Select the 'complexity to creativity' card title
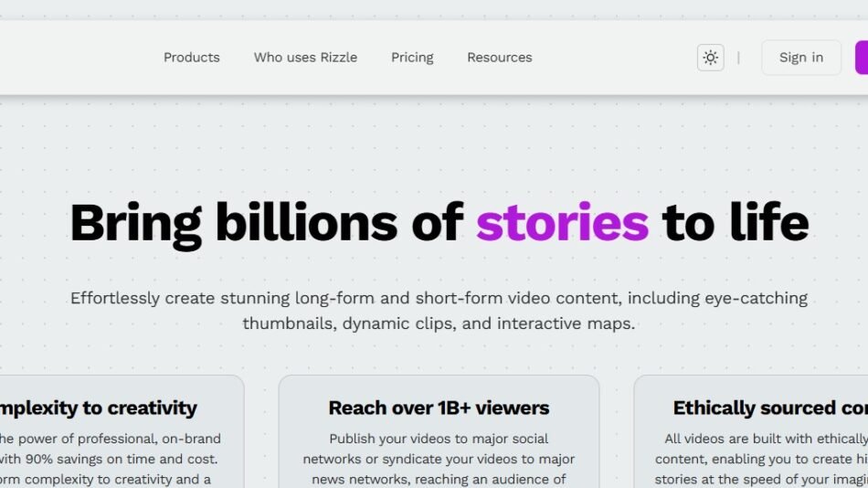868x488 pixels. [99, 408]
